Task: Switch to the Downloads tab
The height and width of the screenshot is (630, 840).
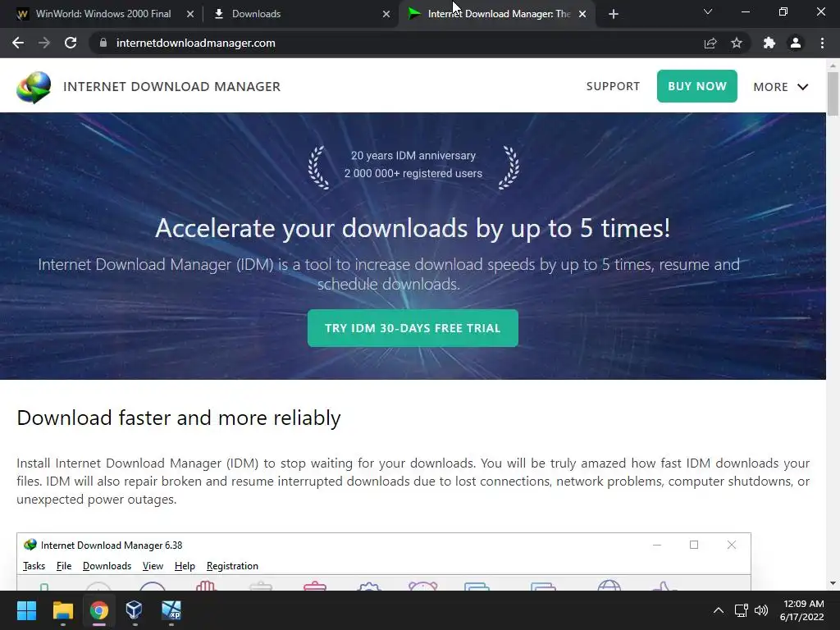Action: click(x=300, y=14)
